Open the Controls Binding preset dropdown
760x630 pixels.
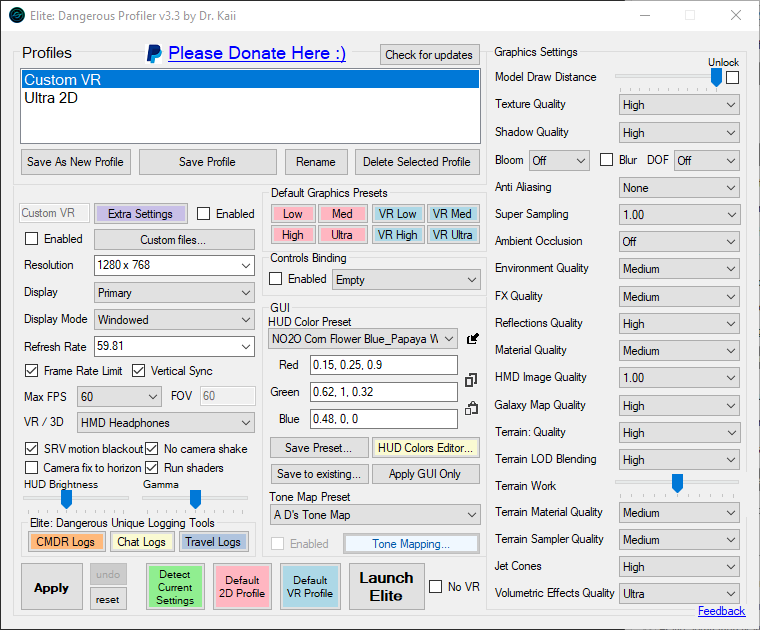pos(406,280)
